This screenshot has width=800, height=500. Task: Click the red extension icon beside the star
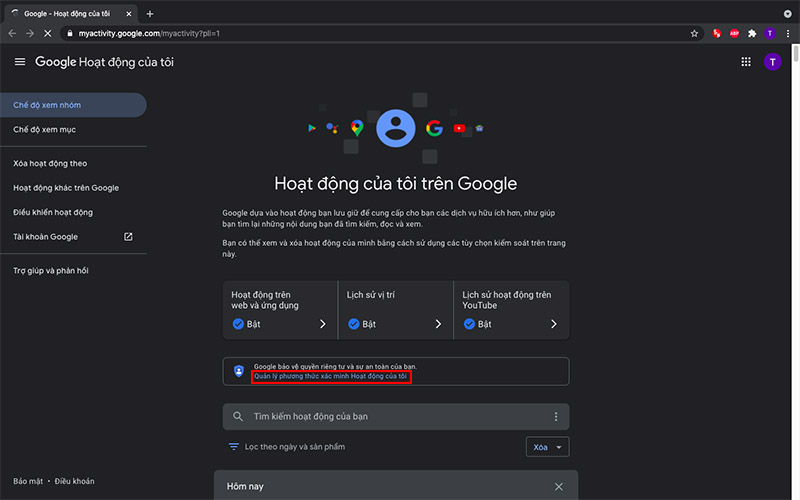(716, 33)
